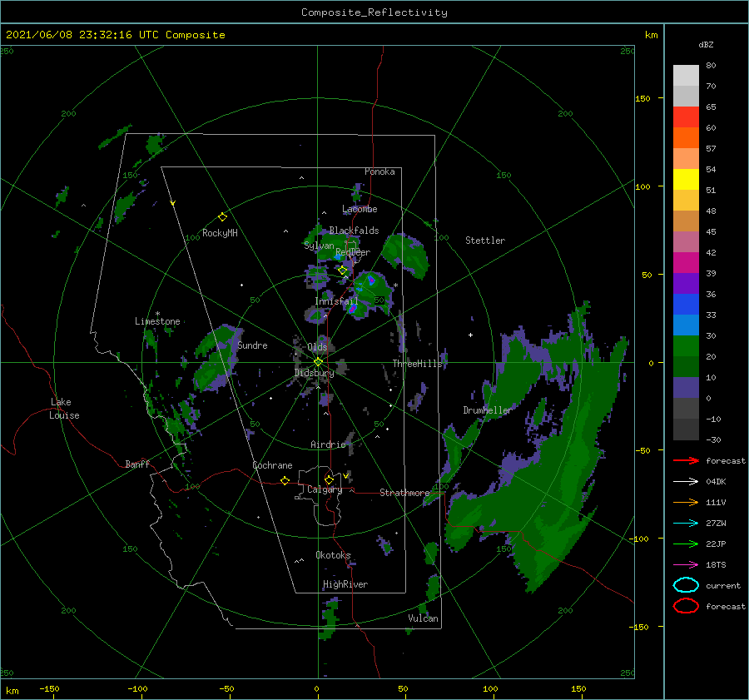Click the Didsbury city label
Screen dimensions: 749x700
click(x=314, y=373)
